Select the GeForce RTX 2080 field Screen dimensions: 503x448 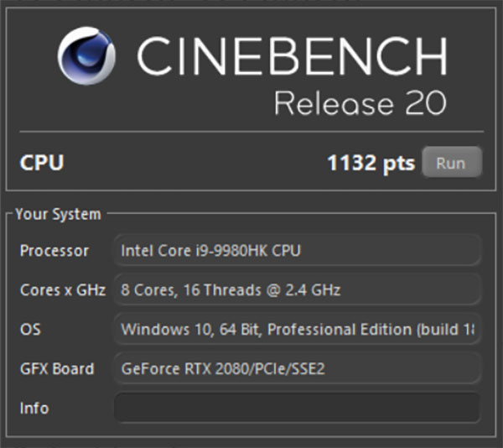[x=297, y=368]
